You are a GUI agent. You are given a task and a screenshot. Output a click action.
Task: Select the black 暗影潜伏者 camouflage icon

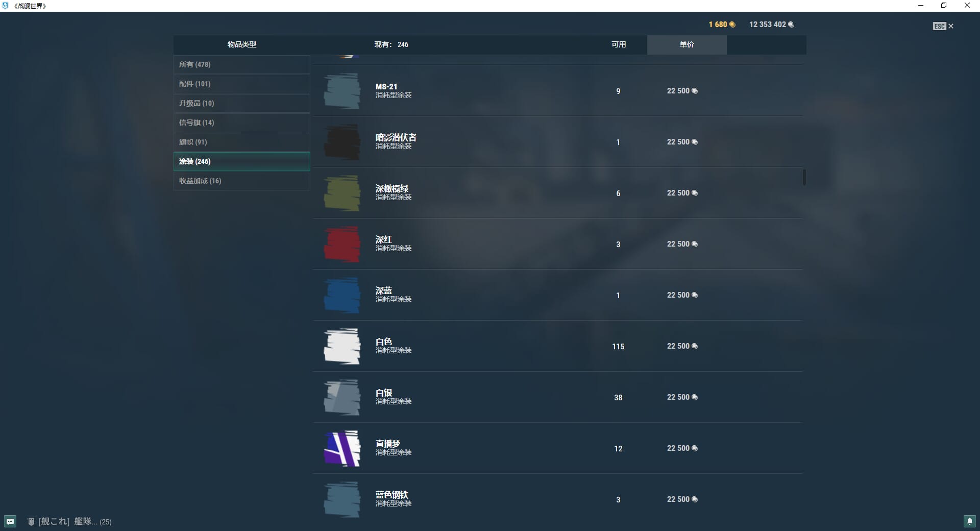click(x=342, y=142)
